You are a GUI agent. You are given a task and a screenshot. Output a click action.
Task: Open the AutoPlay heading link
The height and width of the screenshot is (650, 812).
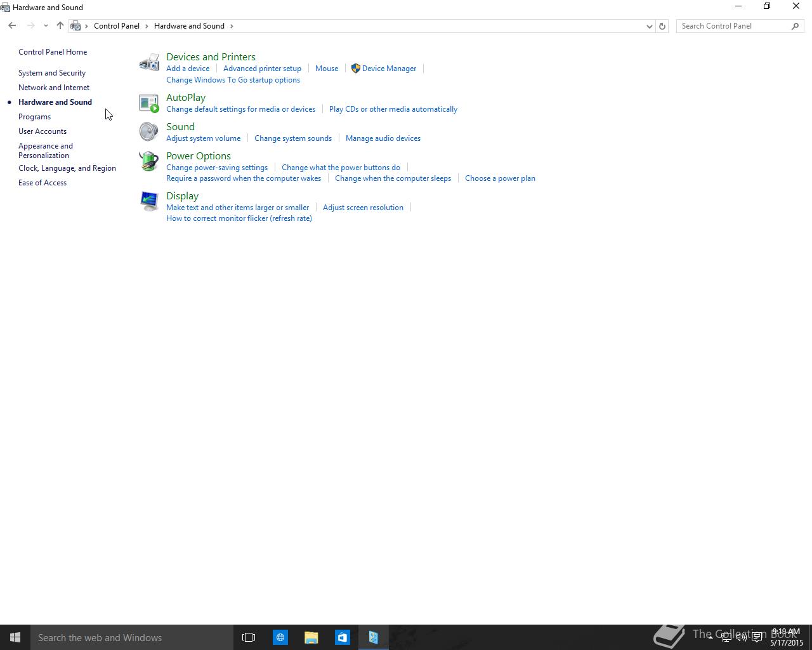pyautogui.click(x=186, y=98)
